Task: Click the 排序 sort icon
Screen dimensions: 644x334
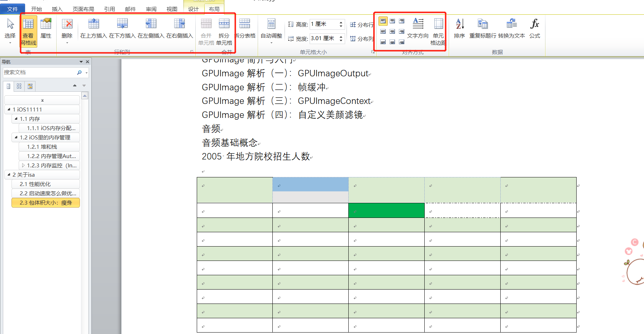Action: pyautogui.click(x=459, y=24)
